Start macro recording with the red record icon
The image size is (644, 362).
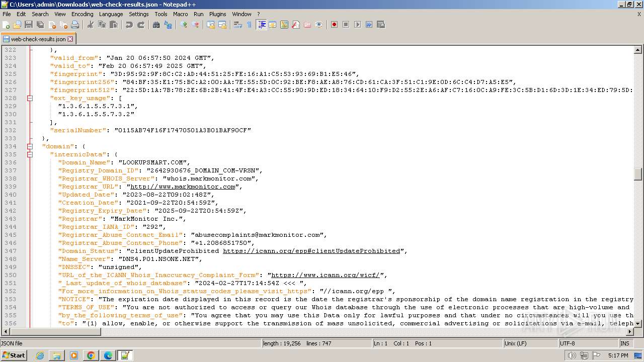point(334,25)
